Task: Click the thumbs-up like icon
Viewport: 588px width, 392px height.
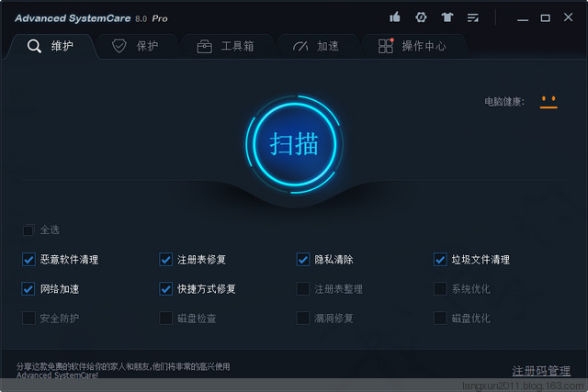Action: coord(395,17)
